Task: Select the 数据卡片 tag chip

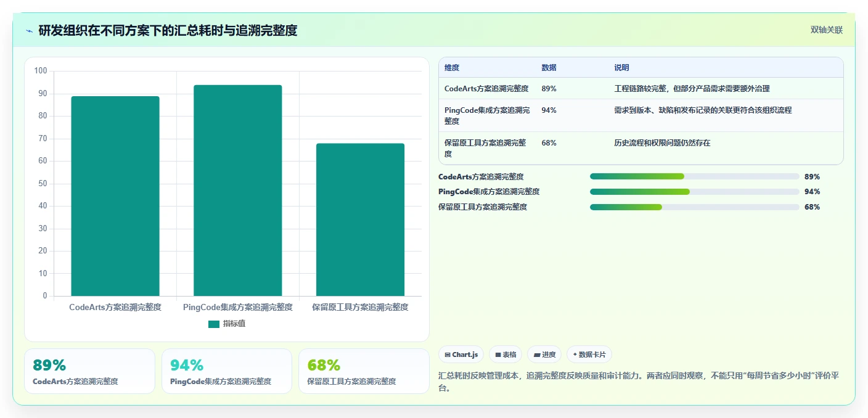Action: 589,354
